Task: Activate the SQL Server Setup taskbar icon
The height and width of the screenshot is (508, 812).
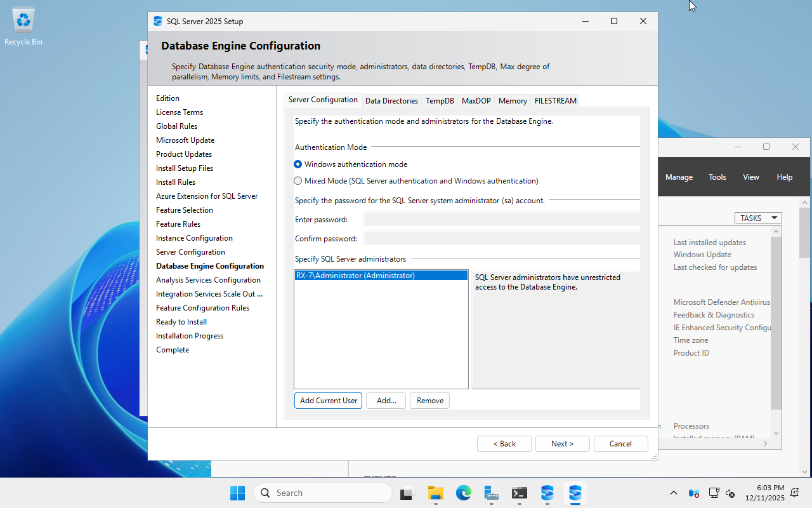Action: point(575,493)
